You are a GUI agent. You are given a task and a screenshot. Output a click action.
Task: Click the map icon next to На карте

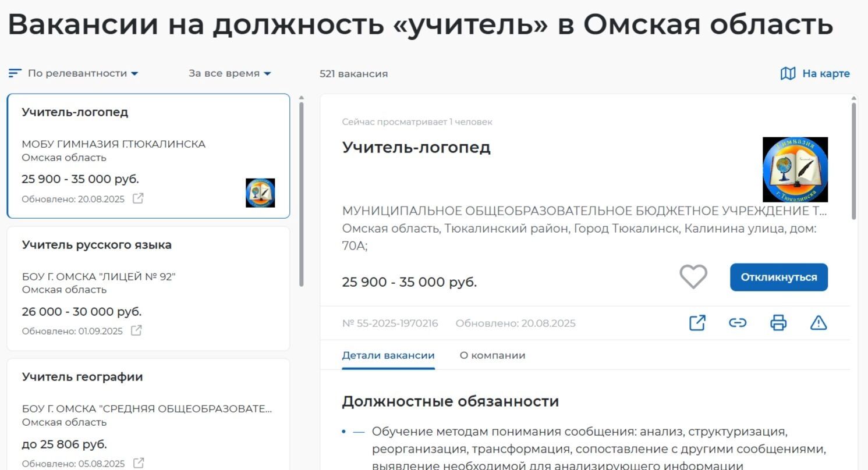pyautogui.click(x=788, y=74)
